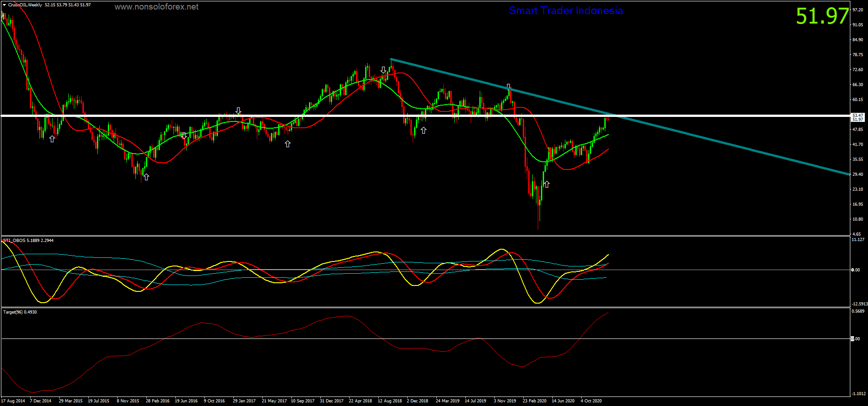
Task: Click the 4.65 price scale label
Action: pos(857,234)
